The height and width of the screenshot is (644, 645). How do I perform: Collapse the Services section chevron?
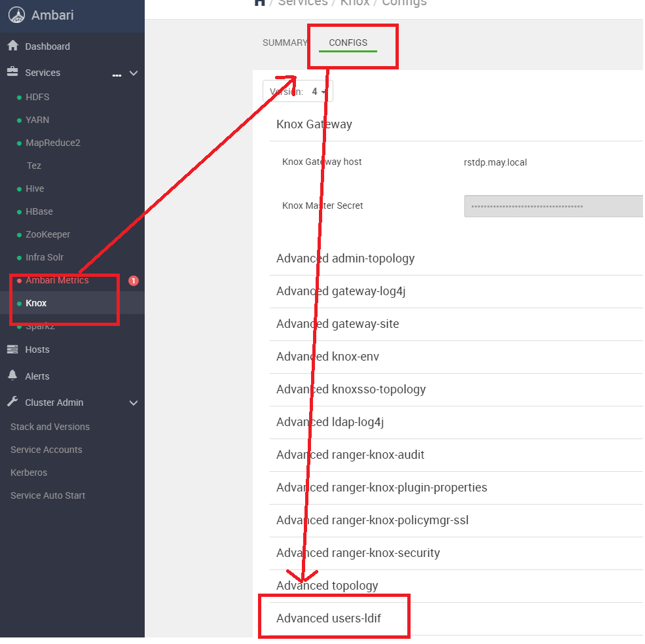[134, 73]
